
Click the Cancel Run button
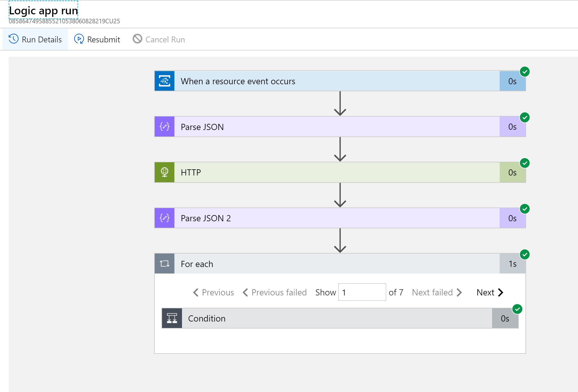point(159,39)
